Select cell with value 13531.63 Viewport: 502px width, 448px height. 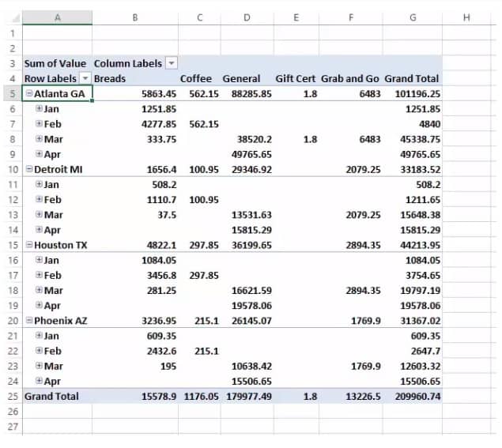(247, 215)
